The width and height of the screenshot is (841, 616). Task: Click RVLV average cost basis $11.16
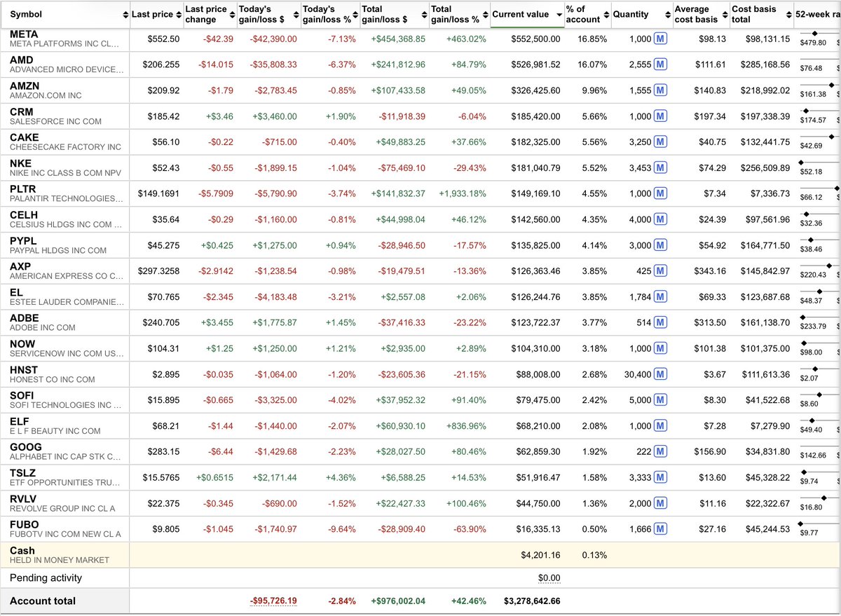(712, 504)
